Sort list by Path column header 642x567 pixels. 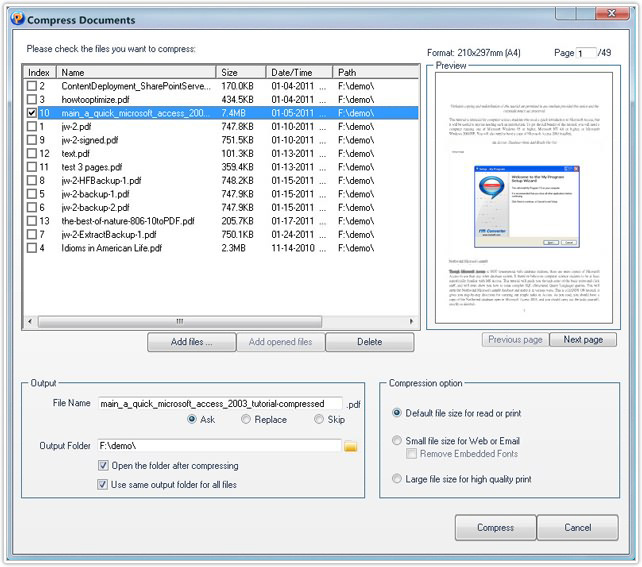pos(375,72)
